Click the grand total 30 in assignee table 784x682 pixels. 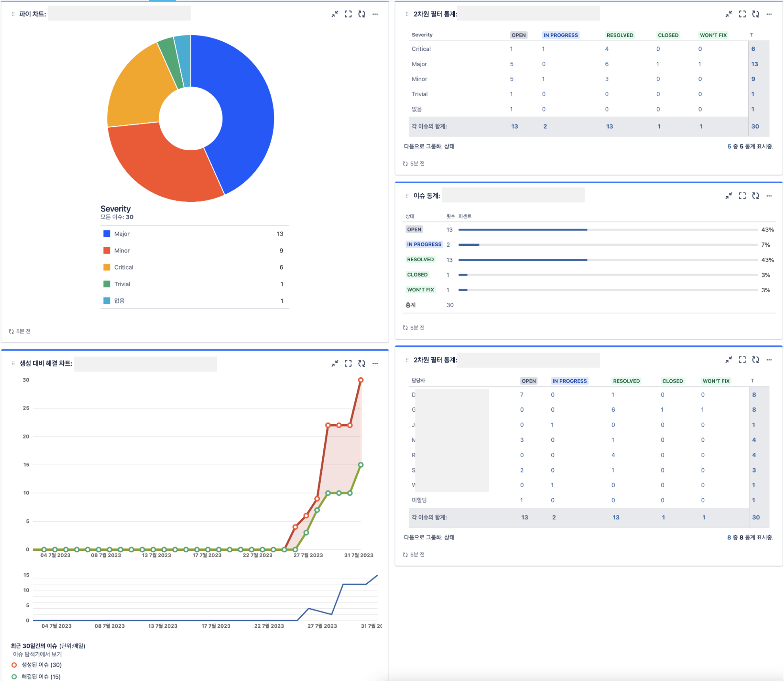[756, 517]
